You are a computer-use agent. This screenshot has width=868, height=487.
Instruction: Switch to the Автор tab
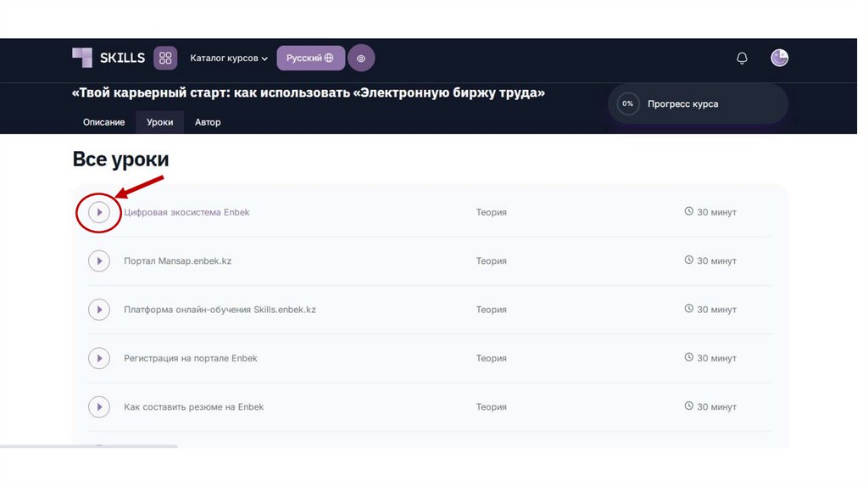(208, 122)
